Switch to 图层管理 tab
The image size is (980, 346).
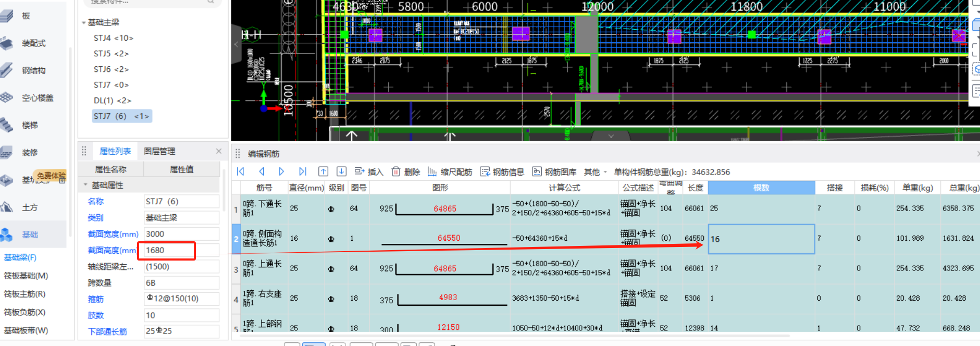(159, 151)
